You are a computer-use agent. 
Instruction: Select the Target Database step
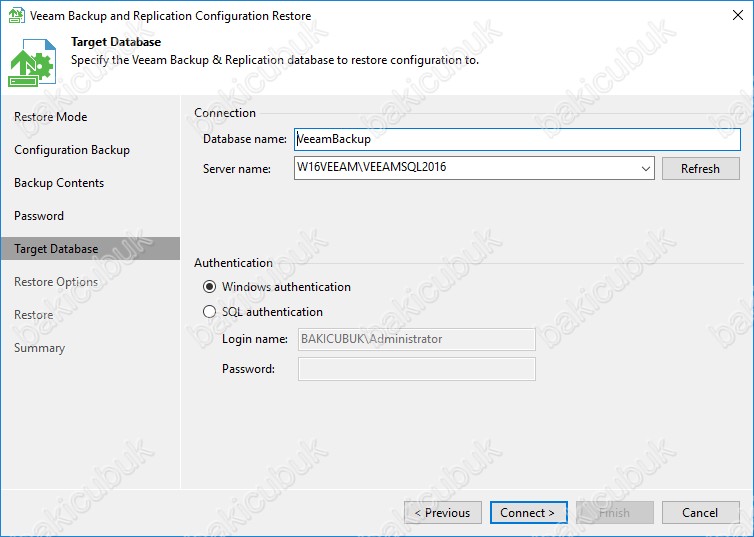[x=90, y=249]
